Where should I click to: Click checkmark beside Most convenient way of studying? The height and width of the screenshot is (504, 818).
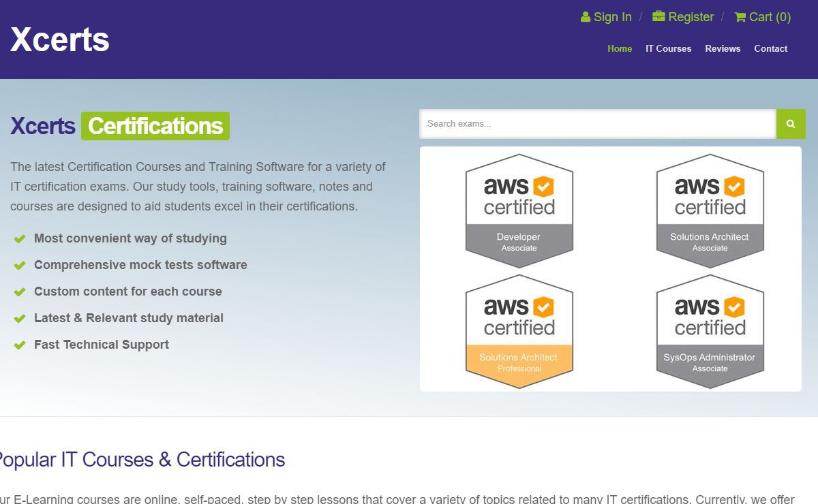20,238
